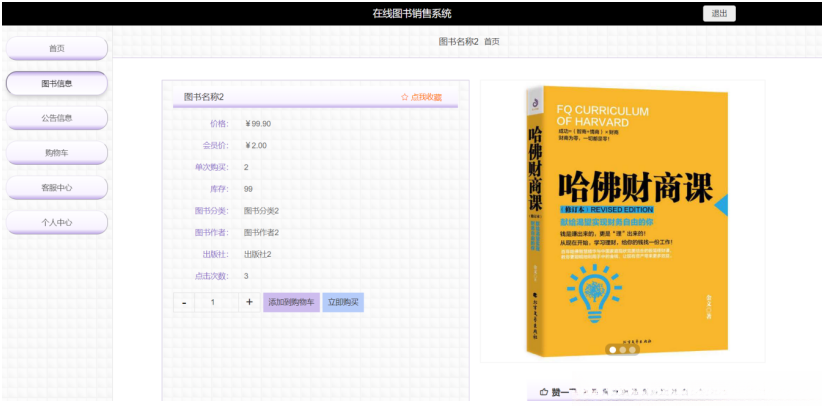Screen dimensions: 822x406
Task: Click the 图书名称2 breadcrumb text
Action: (459, 41)
